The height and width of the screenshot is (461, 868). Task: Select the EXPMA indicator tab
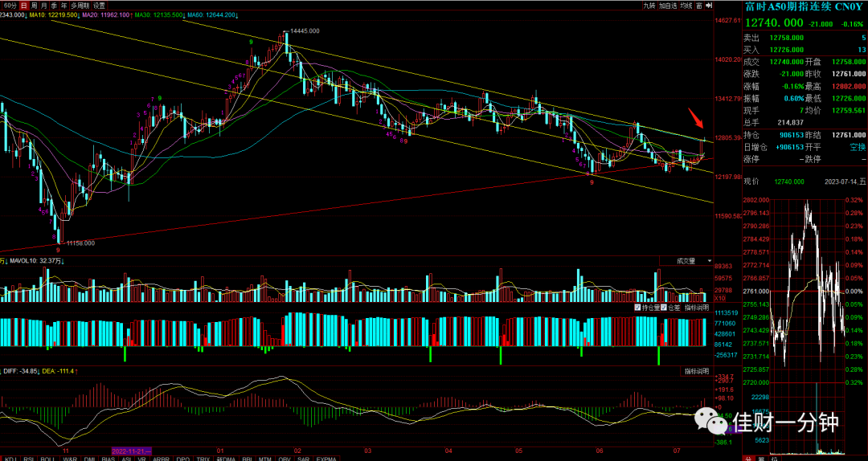[326, 459]
